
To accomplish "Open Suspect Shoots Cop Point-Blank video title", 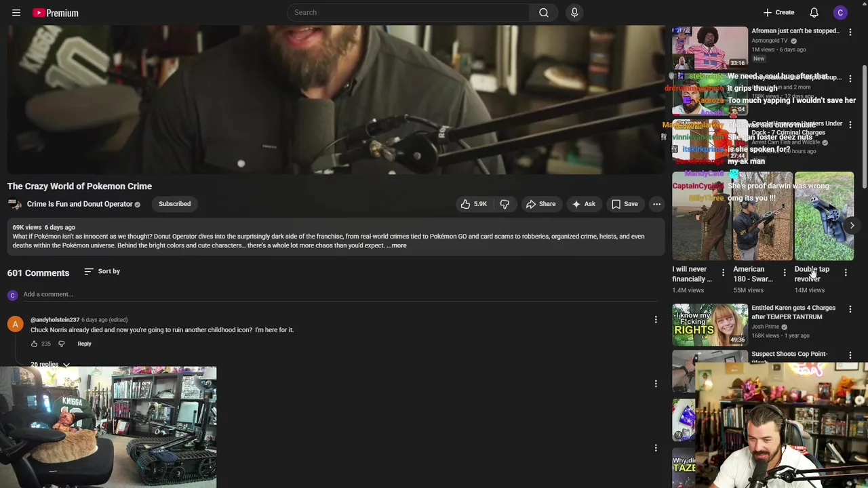I will click(x=789, y=357).
